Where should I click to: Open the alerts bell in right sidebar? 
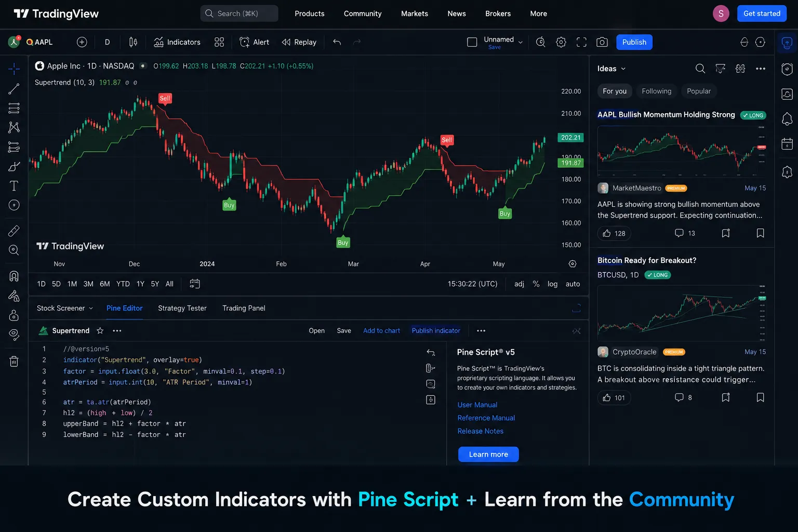[787, 118]
